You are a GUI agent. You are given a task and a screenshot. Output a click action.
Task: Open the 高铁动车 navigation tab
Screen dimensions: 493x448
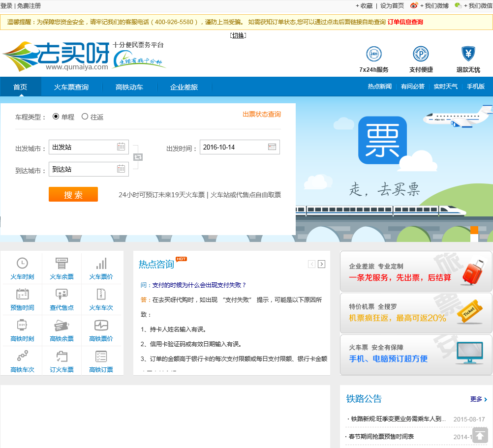tap(129, 87)
